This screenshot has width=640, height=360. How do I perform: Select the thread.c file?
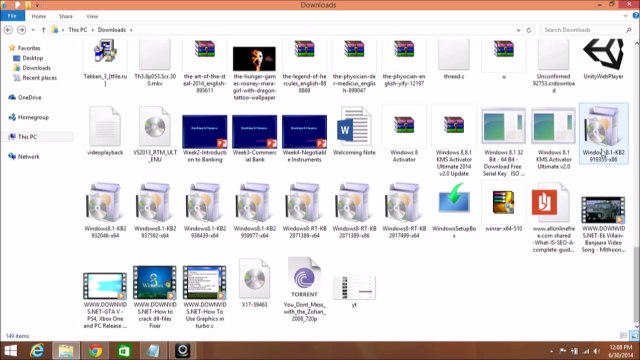[453, 59]
